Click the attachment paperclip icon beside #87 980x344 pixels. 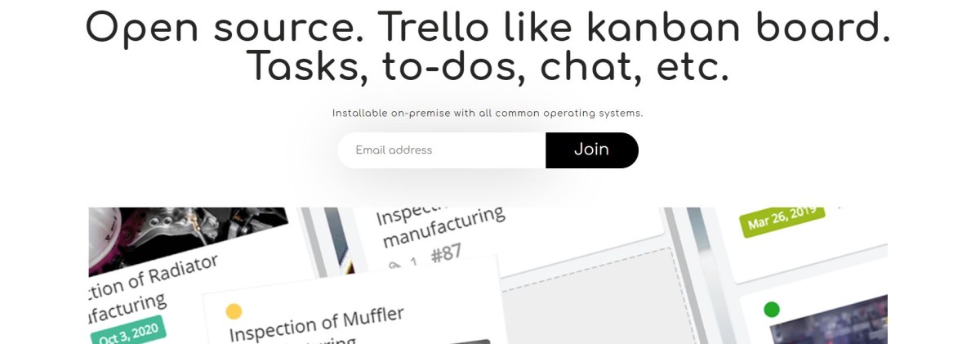tap(395, 265)
